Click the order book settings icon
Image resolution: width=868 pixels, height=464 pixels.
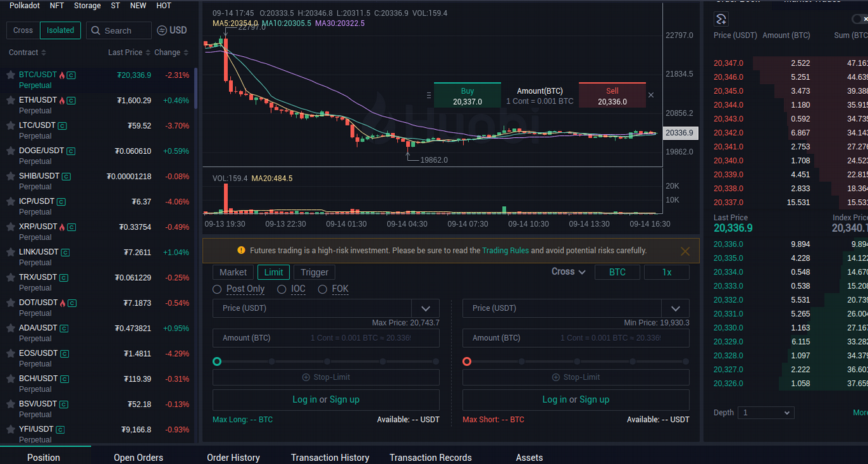(x=721, y=19)
